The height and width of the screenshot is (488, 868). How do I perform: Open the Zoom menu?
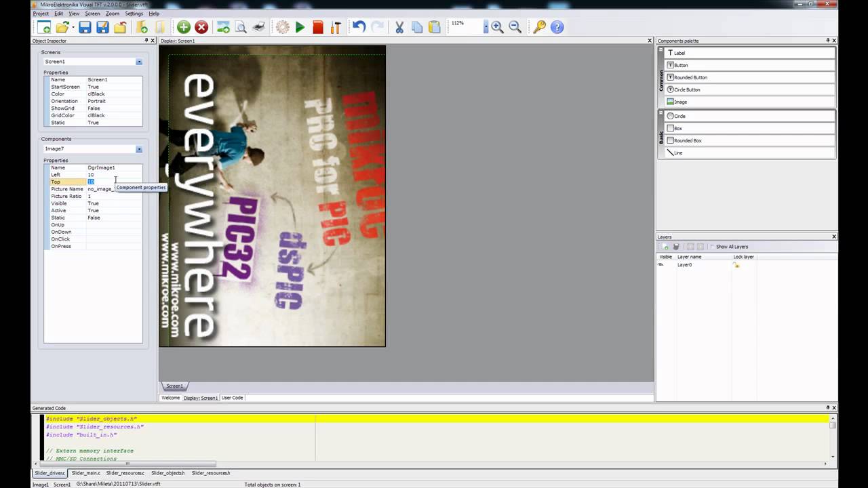coord(113,14)
